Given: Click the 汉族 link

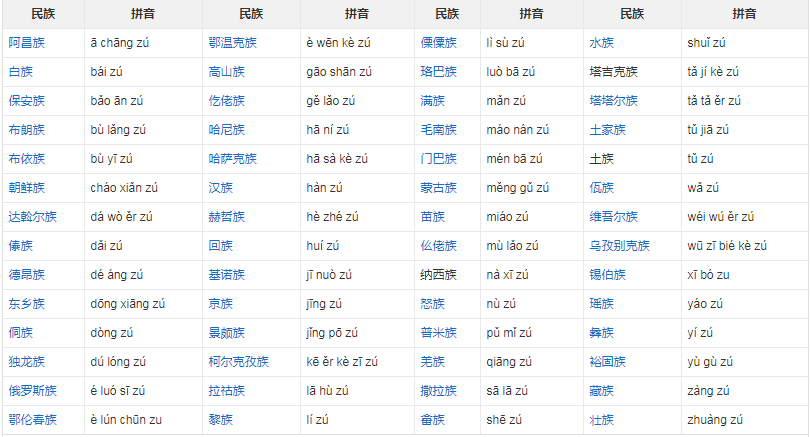Looking at the screenshot, I should [x=221, y=188].
